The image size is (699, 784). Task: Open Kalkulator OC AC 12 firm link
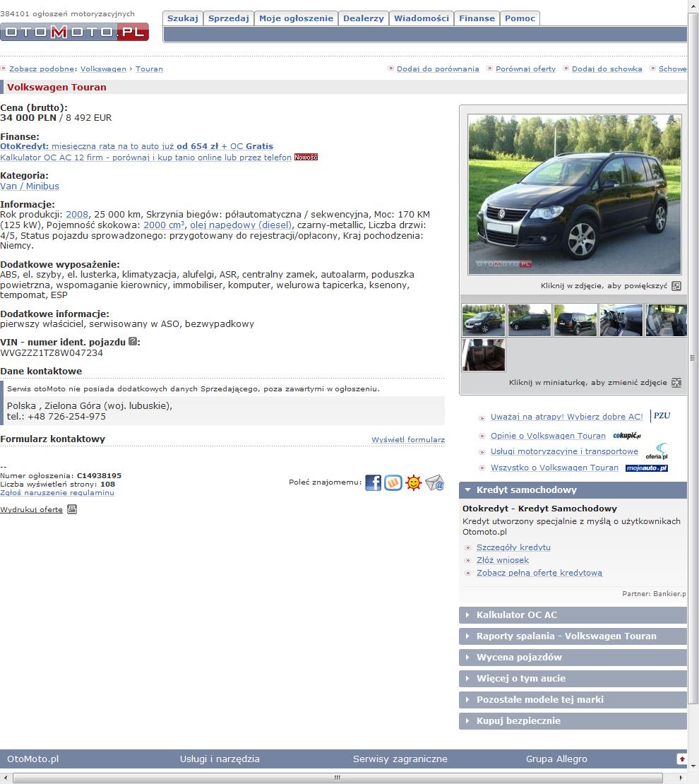145,157
